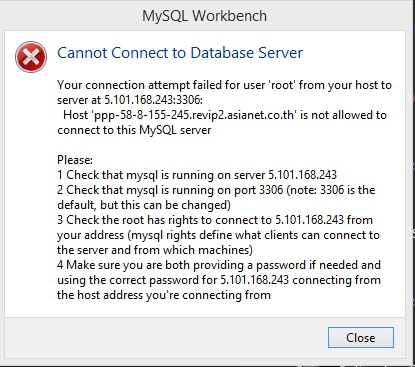
Task: Click the 'Please:' label
Action: point(75,160)
